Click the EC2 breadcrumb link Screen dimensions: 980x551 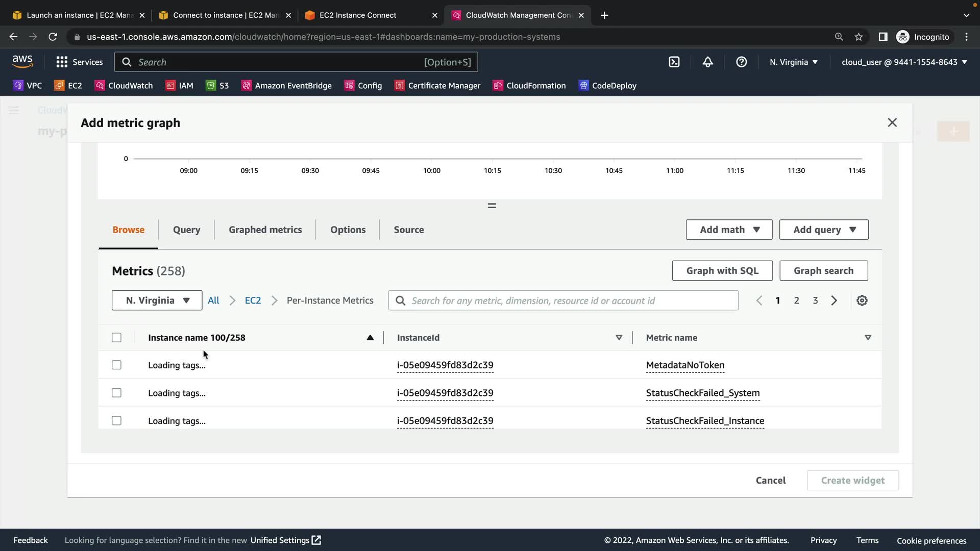(253, 300)
